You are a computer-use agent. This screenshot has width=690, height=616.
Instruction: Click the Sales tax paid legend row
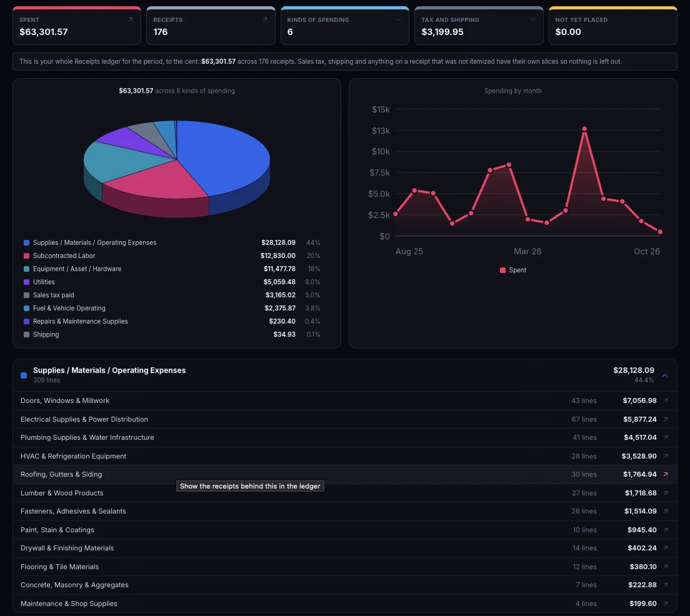pyautogui.click(x=172, y=296)
